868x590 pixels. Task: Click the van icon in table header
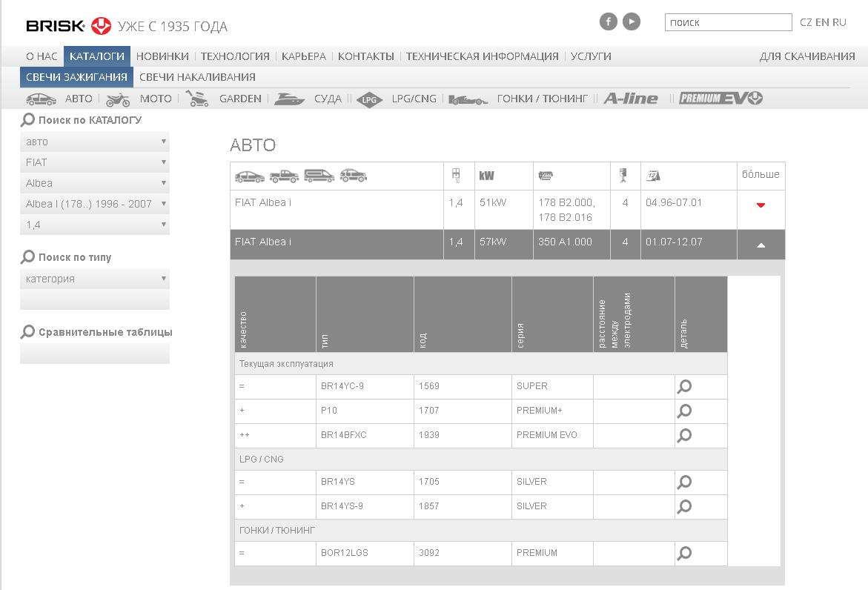[319, 176]
